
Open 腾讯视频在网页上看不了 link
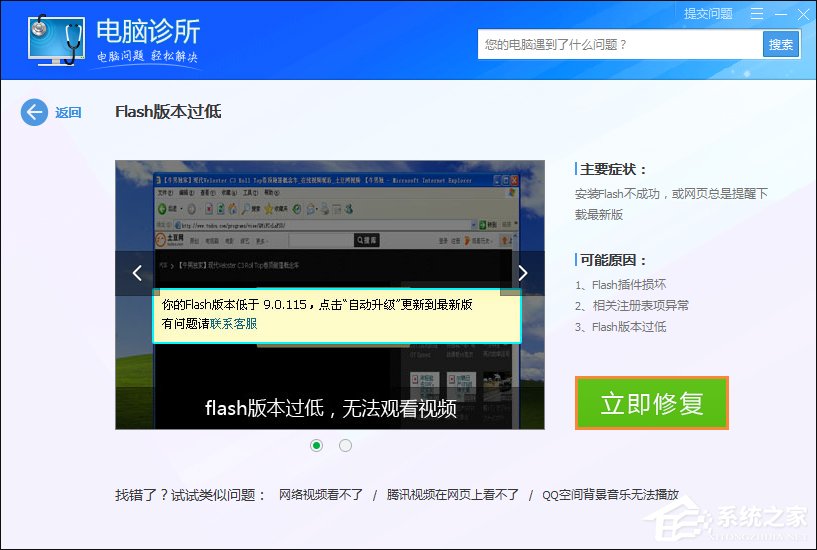tap(453, 494)
